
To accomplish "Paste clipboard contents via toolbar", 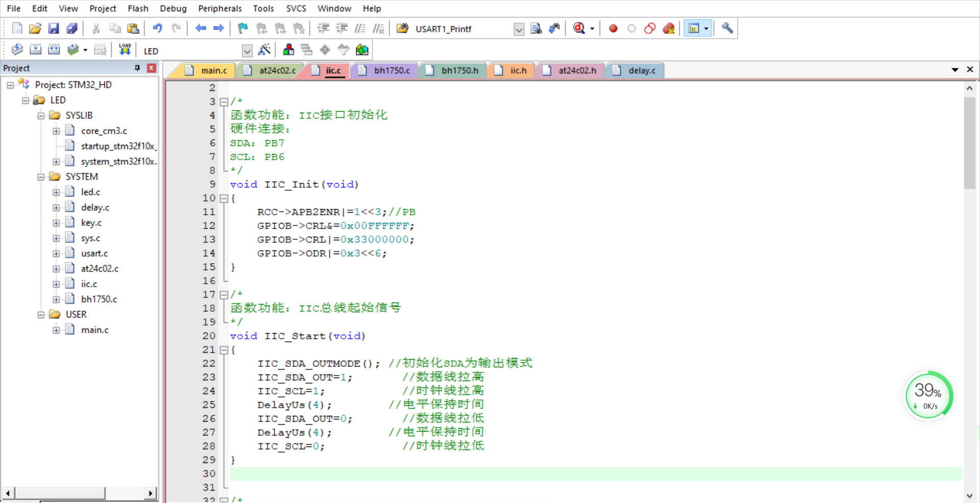I will 133,29.
